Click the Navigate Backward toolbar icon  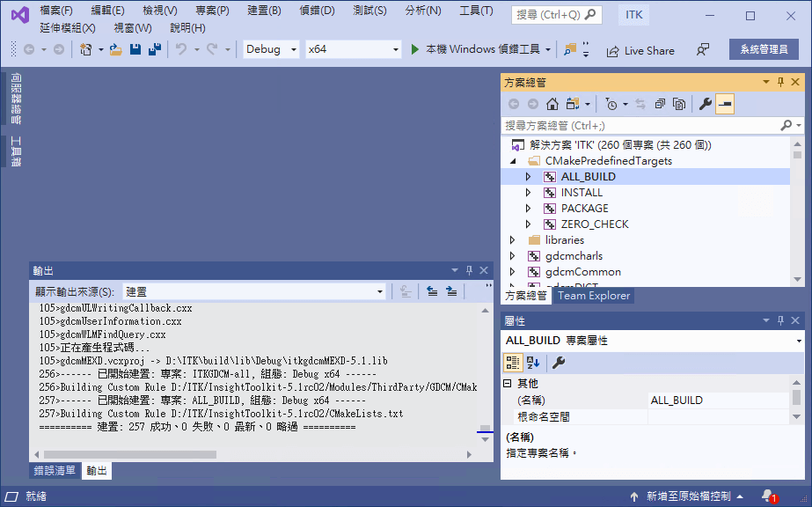tap(29, 49)
